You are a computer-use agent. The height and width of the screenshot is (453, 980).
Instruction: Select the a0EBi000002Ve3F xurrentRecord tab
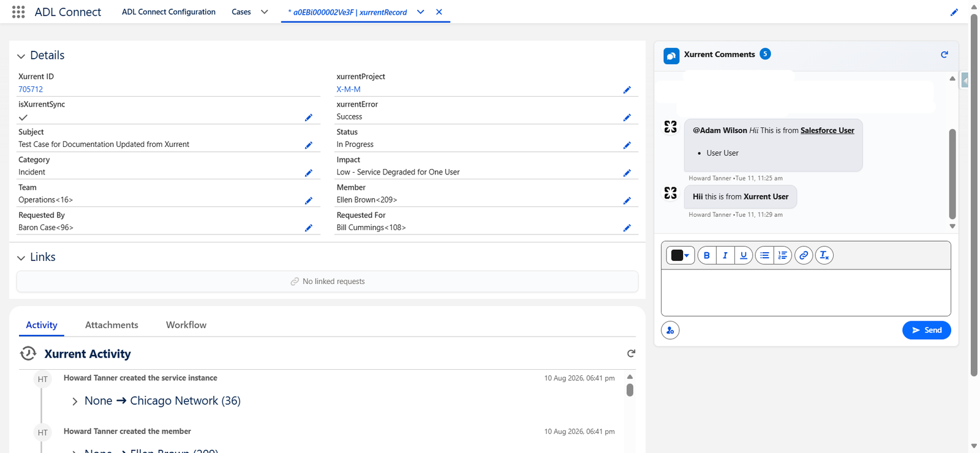point(347,12)
